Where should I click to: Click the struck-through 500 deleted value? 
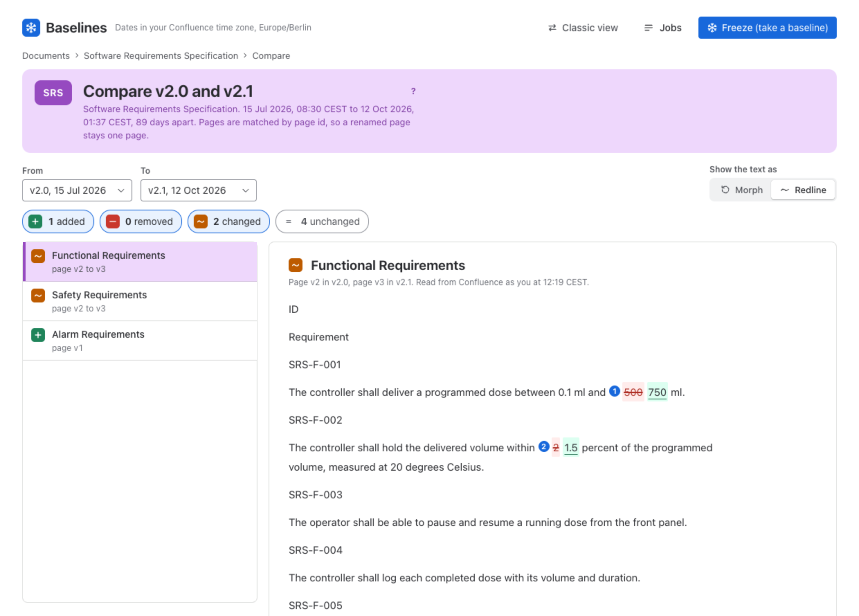tap(633, 392)
